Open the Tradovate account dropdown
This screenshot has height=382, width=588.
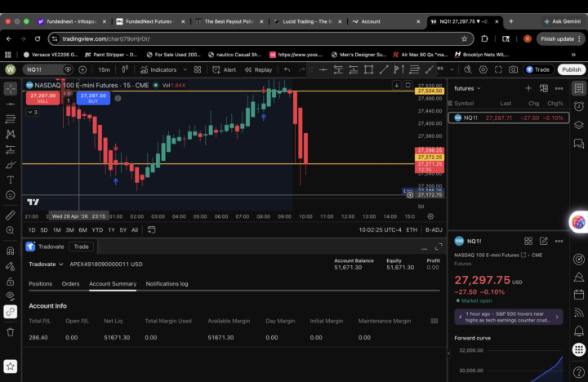coord(46,264)
